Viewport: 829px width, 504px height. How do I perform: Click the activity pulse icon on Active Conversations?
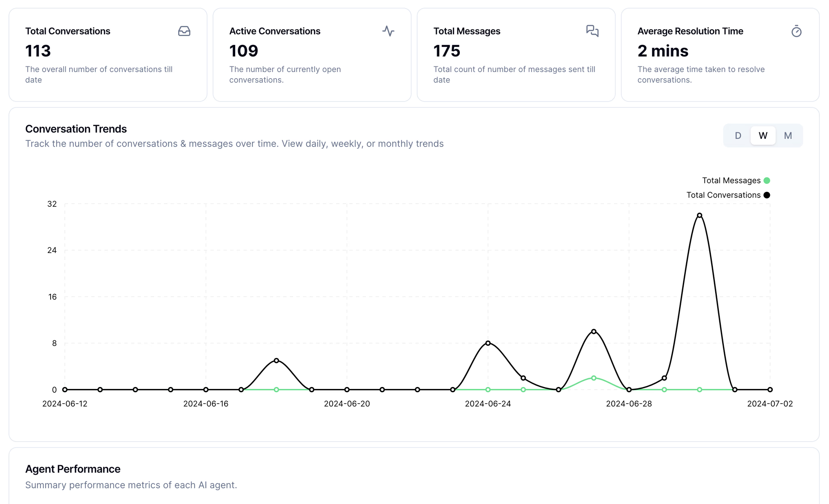(388, 31)
